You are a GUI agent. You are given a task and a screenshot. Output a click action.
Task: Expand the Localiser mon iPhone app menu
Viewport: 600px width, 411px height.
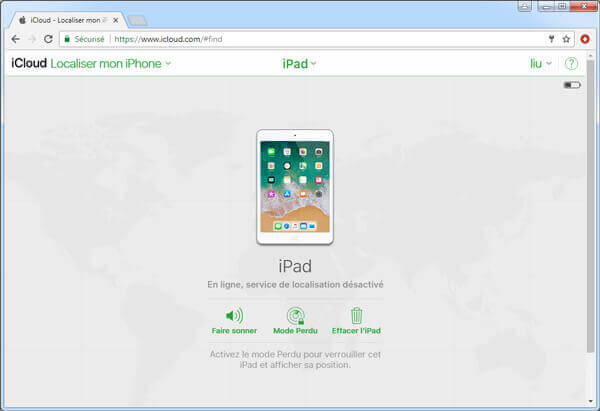tap(111, 64)
